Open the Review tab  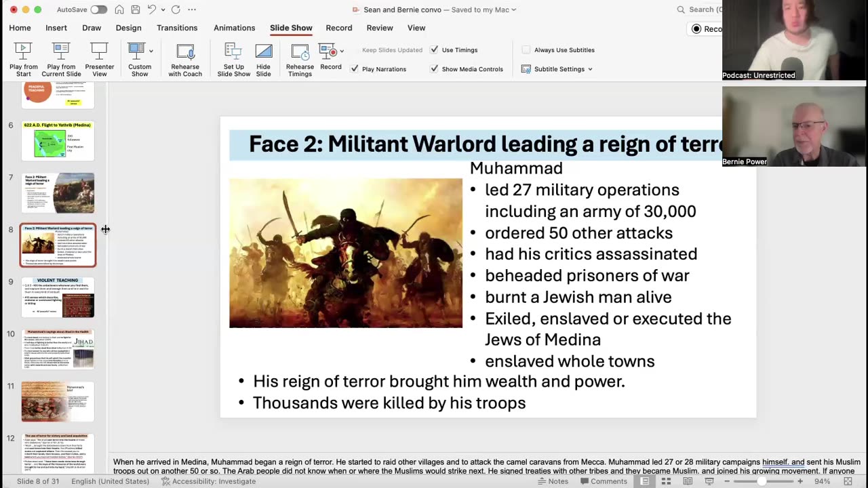(x=380, y=28)
